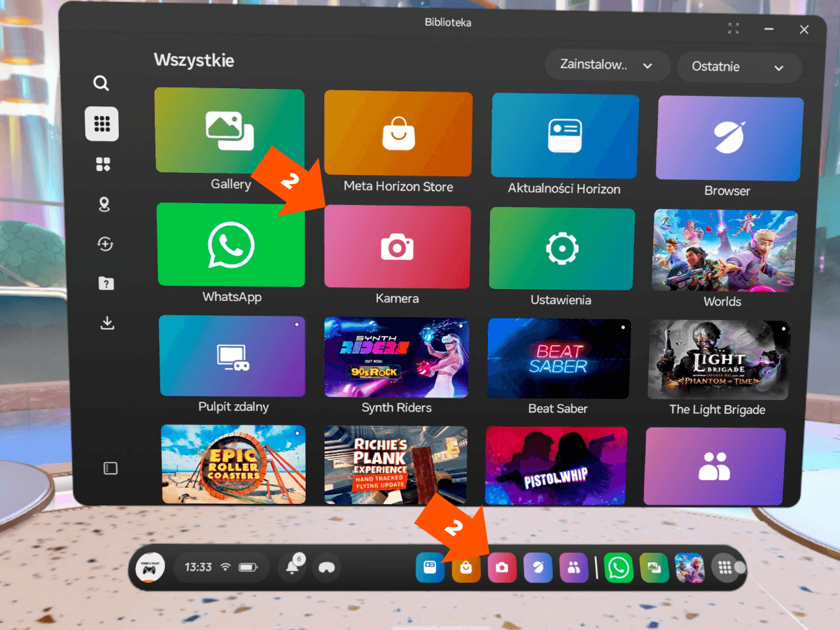
Task: Launch WhatsApp from the dock
Action: (619, 568)
